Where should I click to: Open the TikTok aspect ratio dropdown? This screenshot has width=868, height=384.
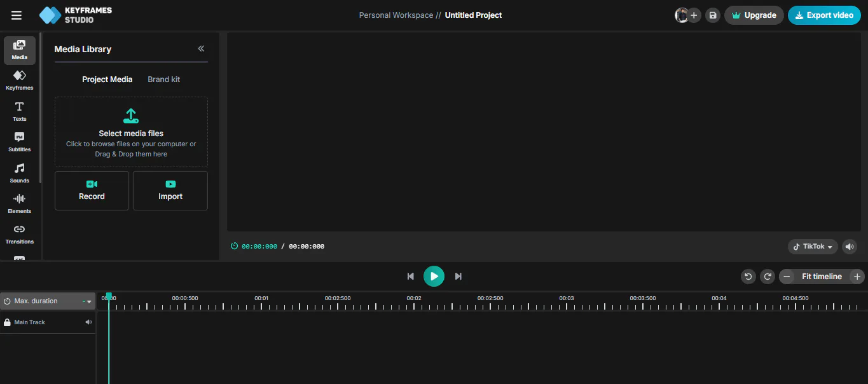813,247
